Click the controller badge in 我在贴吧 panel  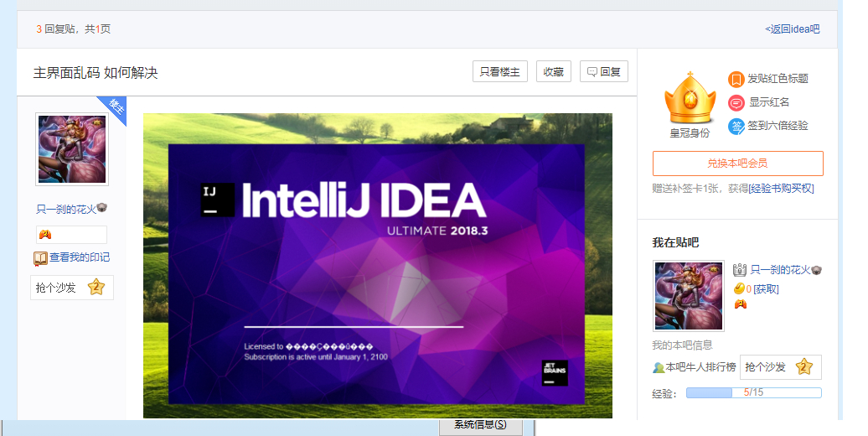pyautogui.click(x=740, y=304)
